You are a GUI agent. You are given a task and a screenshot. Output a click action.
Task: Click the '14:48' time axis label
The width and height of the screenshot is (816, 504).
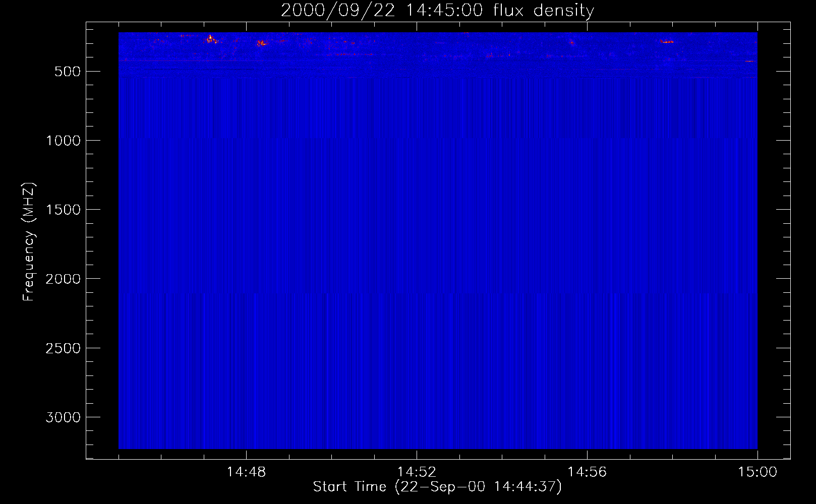click(x=246, y=472)
